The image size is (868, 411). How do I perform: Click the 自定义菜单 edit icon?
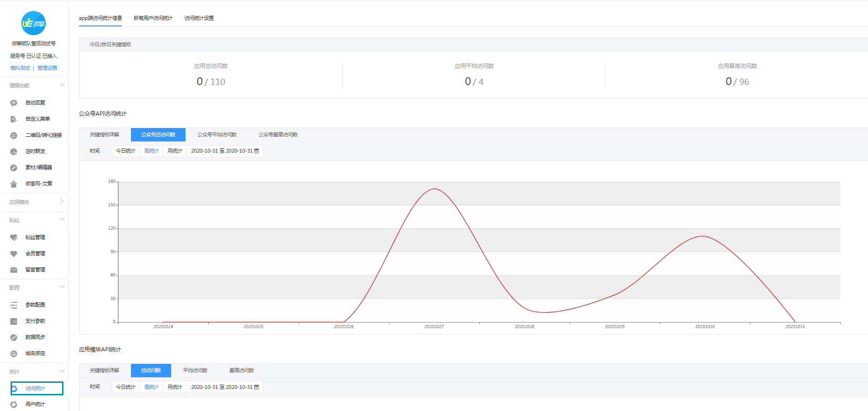tap(13, 119)
